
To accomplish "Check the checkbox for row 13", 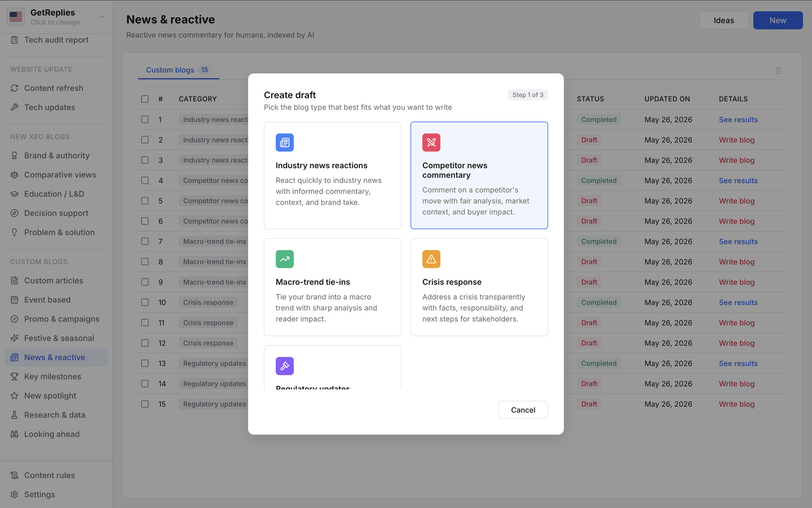I will (145, 364).
